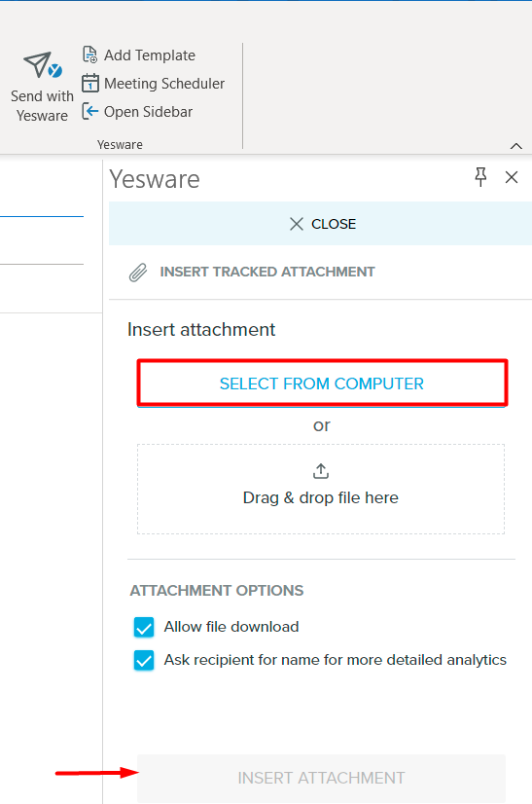Click the X icon beside CLOSE
The image size is (532, 804).
point(297,224)
